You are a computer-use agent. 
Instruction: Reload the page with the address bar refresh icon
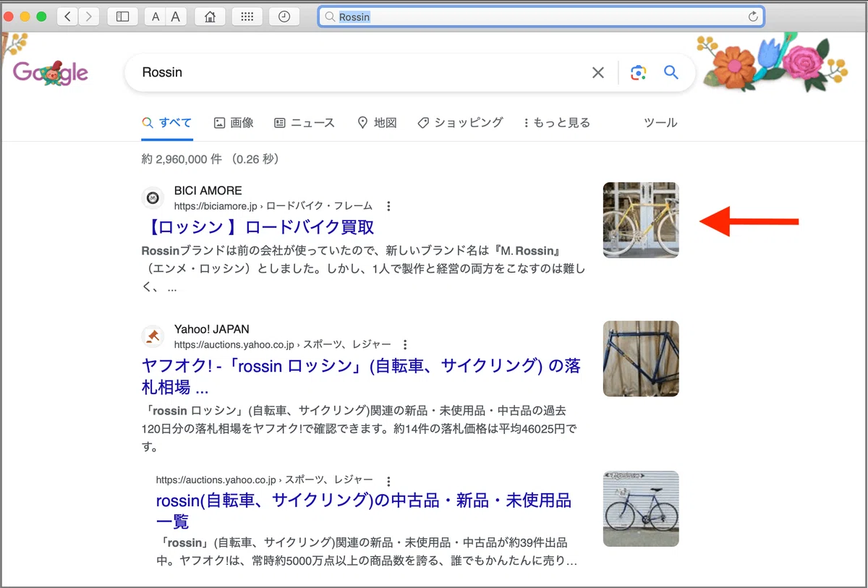[x=753, y=17]
